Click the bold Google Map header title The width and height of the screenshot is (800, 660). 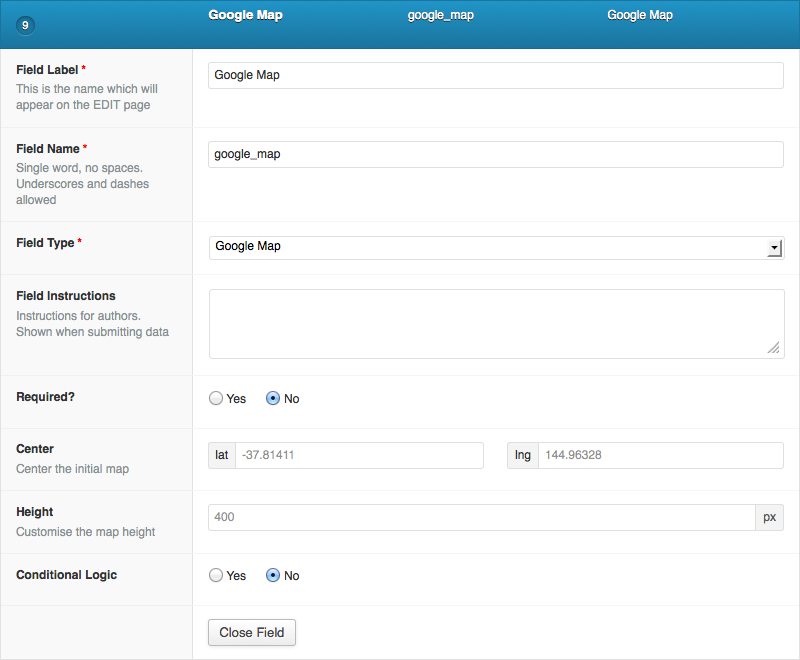click(x=245, y=15)
